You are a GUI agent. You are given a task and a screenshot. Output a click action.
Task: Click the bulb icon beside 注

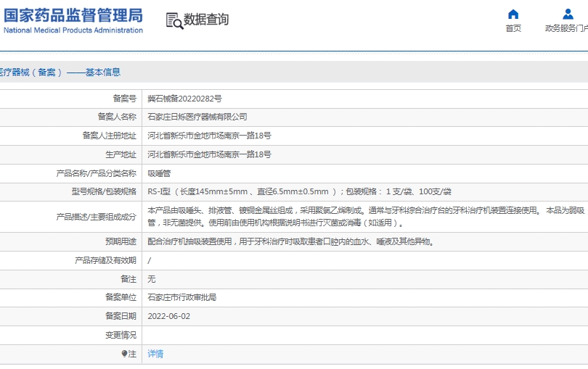(125, 354)
